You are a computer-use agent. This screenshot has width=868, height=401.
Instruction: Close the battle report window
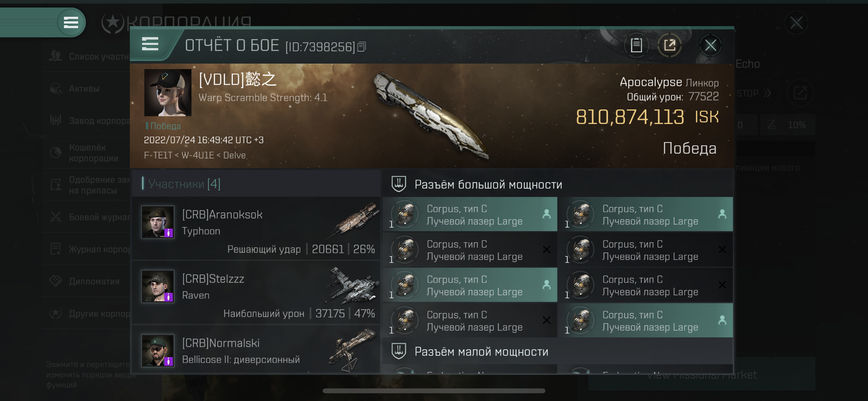tap(711, 45)
